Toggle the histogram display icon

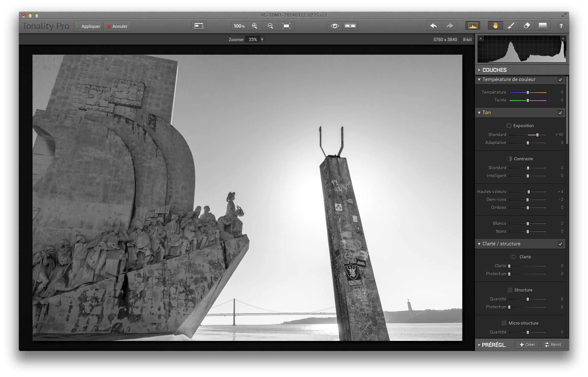[x=473, y=26]
